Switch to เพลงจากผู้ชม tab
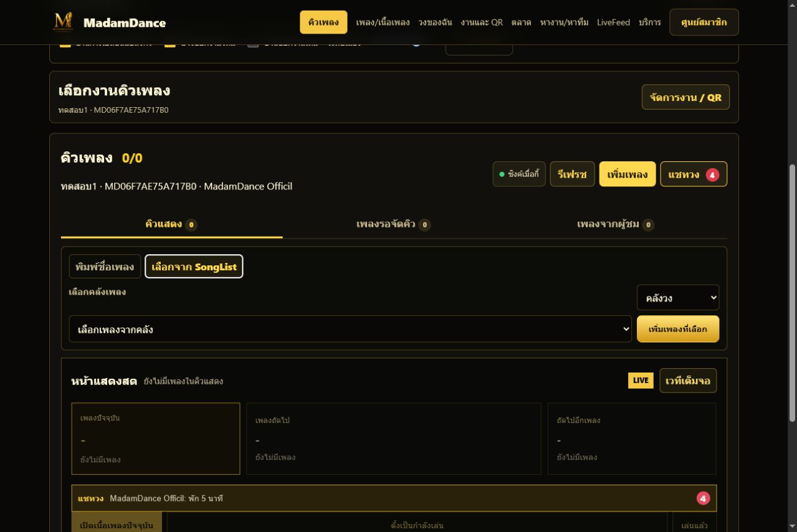The height and width of the screenshot is (532, 797). (x=616, y=224)
